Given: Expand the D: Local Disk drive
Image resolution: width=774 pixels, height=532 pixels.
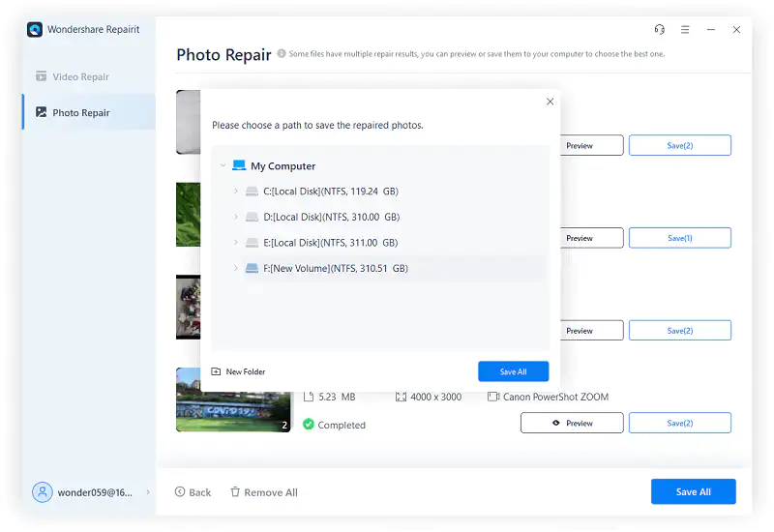Looking at the screenshot, I should [236, 218].
